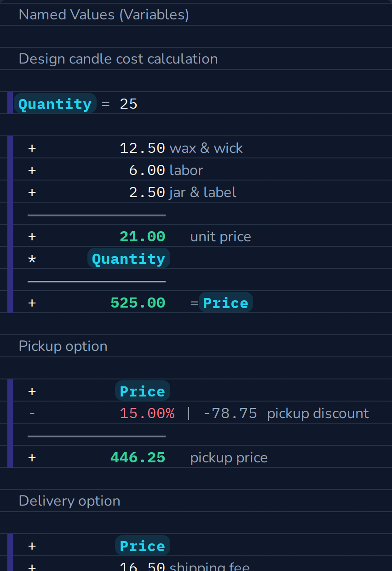Image resolution: width=392 pixels, height=571 pixels.
Task: Click the 12.50 wax & wick amount
Action: click(142, 148)
